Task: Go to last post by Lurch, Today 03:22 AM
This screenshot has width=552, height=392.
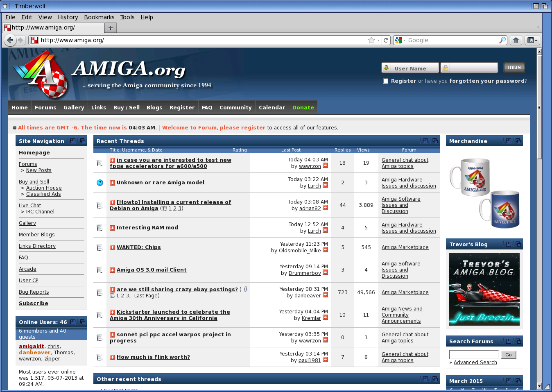Action: point(325,185)
